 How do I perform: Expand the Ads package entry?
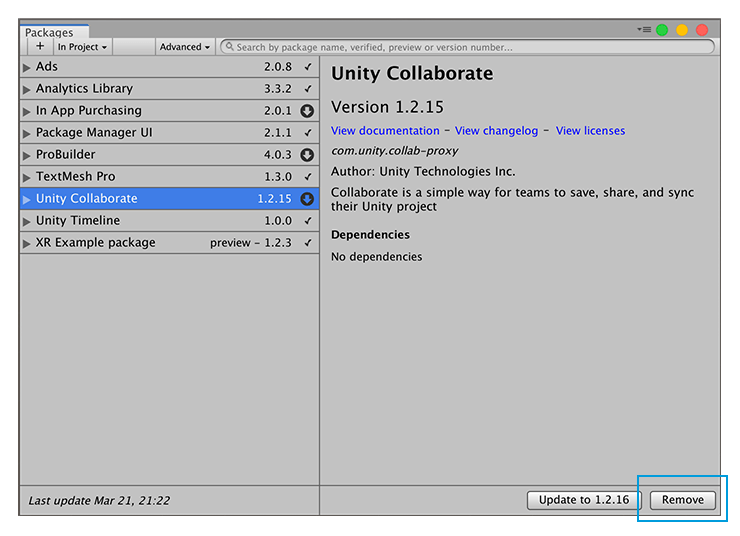pos(27,67)
